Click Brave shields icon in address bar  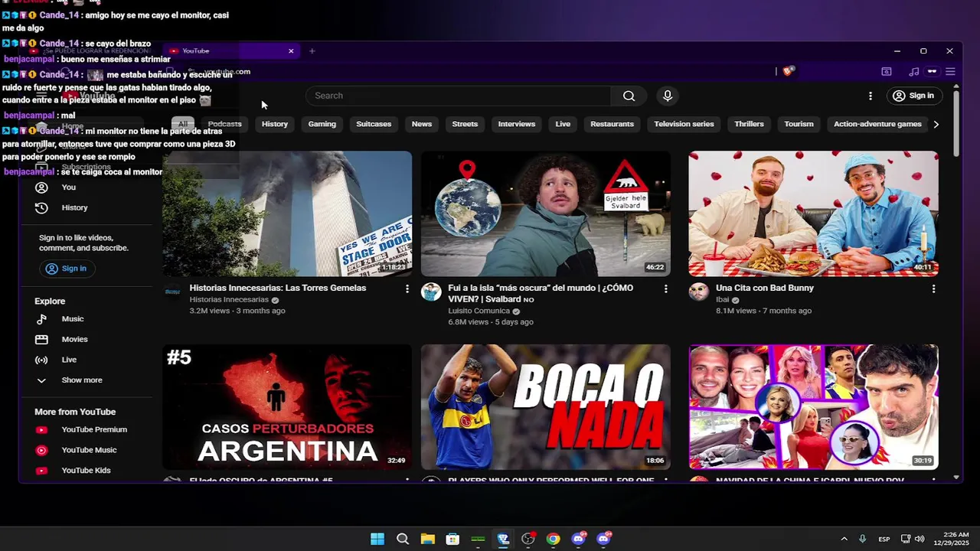[788, 71]
